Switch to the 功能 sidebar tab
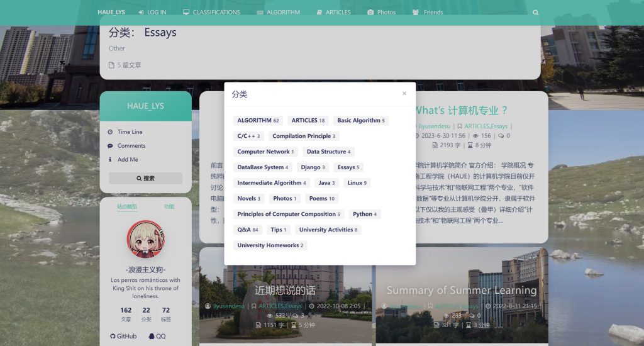 [x=169, y=206]
